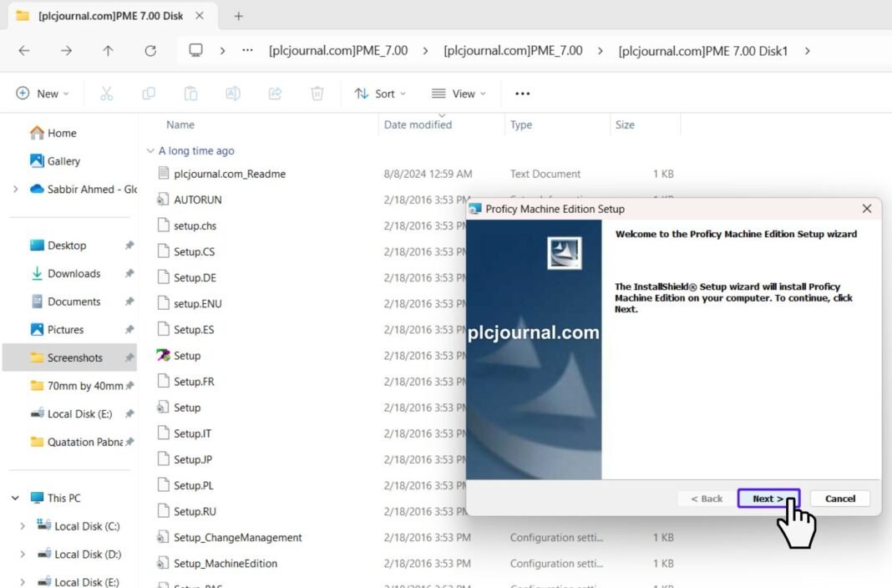Screen dimensions: 892x588
Task: Click the colorful Setup application icon
Action: pos(164,356)
